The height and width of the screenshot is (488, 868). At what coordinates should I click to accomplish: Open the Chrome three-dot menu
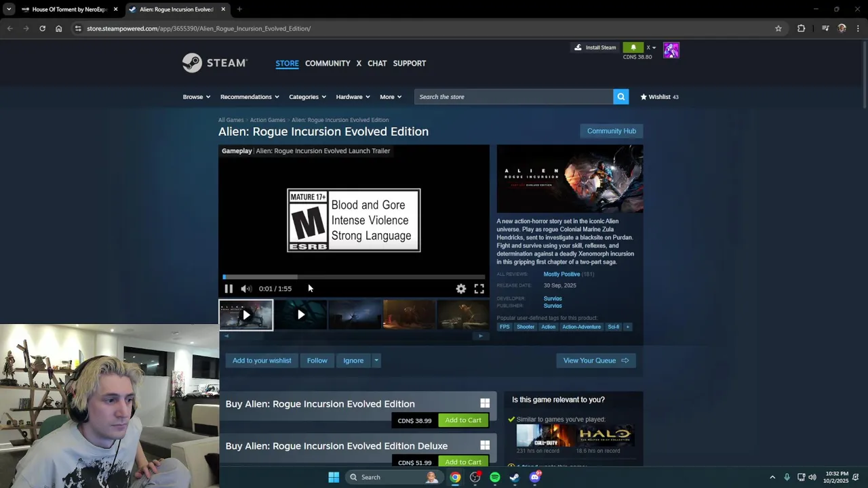pyautogui.click(x=859, y=28)
